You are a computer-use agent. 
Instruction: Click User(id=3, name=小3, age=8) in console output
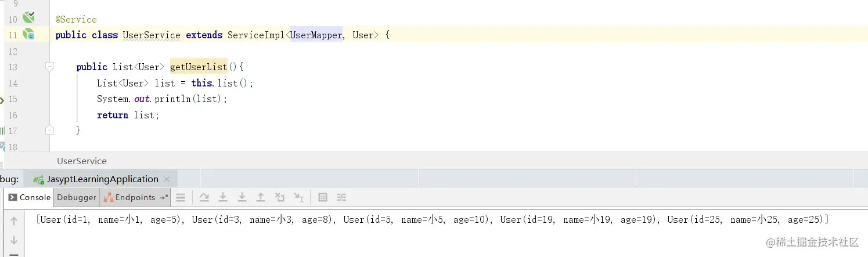coord(263,220)
